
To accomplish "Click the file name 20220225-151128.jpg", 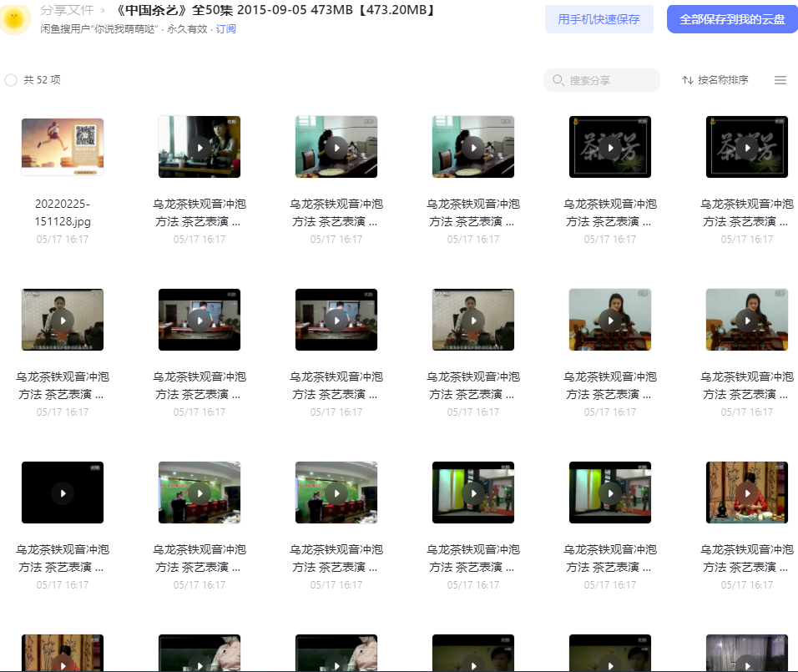I will 63,212.
